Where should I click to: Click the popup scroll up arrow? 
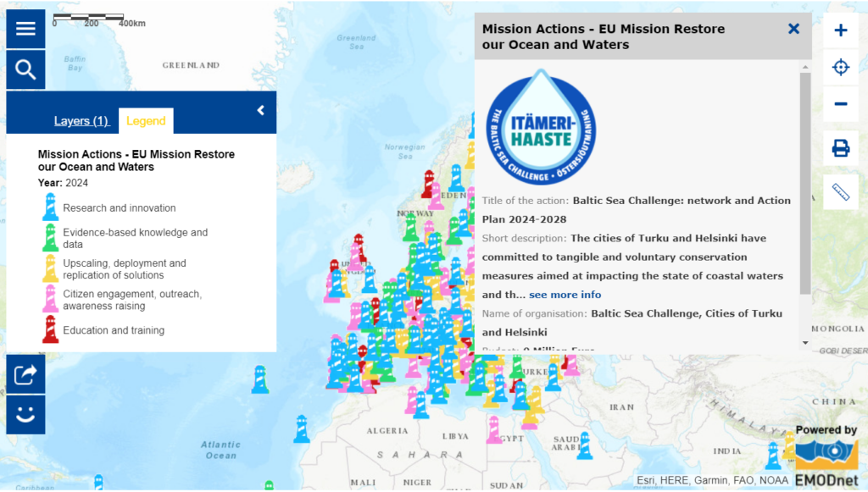(805, 67)
